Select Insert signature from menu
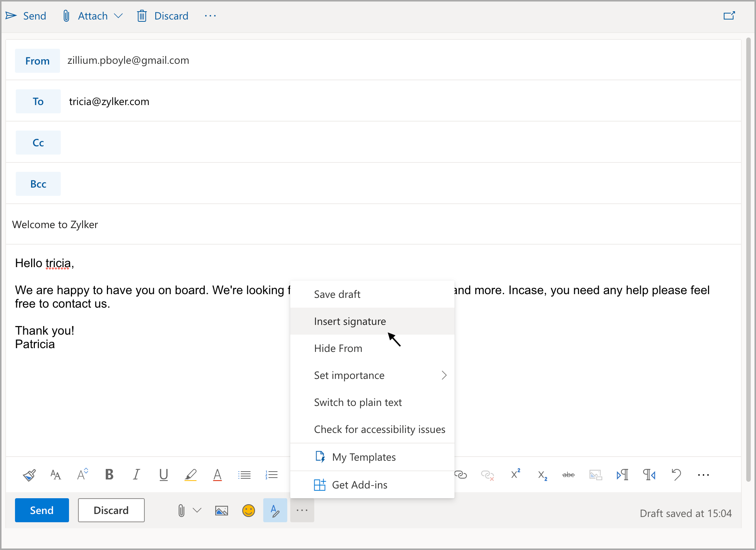This screenshot has height=550, width=756. click(x=349, y=322)
